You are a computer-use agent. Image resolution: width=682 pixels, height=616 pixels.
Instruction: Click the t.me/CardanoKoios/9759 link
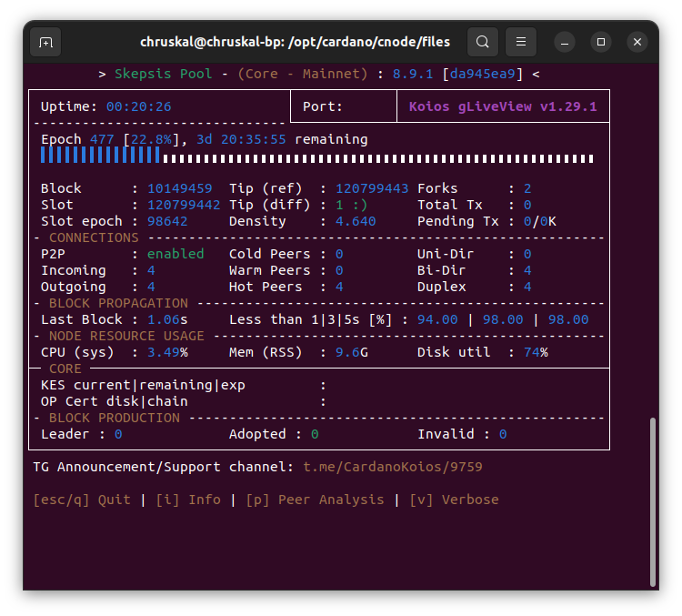(x=393, y=467)
